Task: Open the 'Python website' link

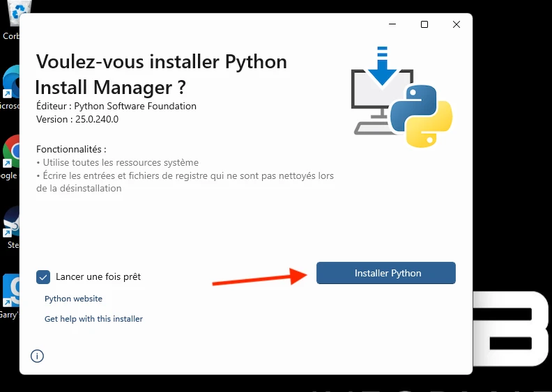Action: pyautogui.click(x=73, y=299)
